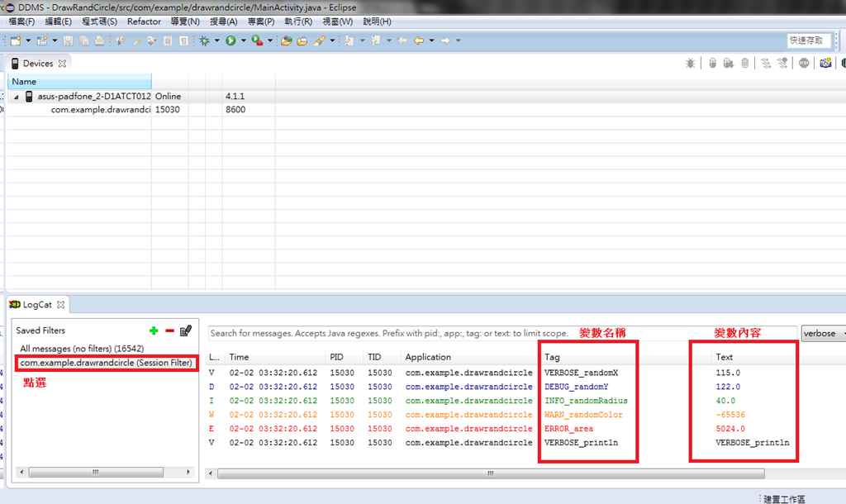
Task: Click the Forward arrow icon
Action: [445, 40]
